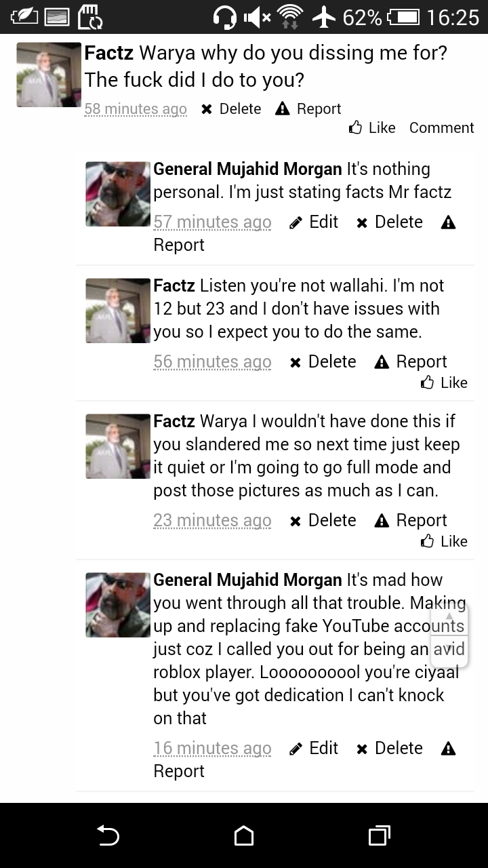Open the Factz profile name on the top post
This screenshot has width=488, height=868.
click(108, 53)
